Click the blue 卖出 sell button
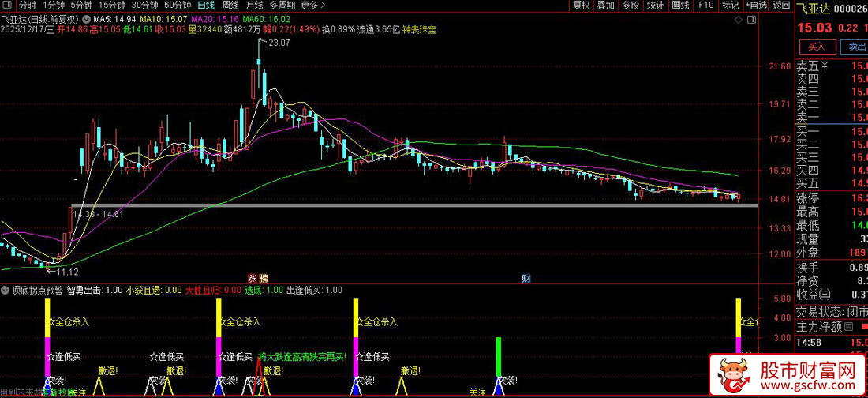Screen dimensions: 868x398 coord(854,47)
